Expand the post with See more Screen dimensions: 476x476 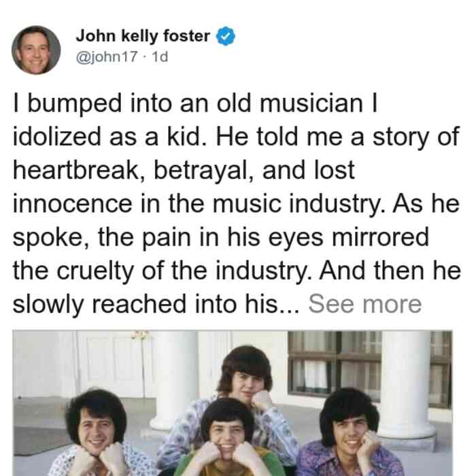[365, 304]
